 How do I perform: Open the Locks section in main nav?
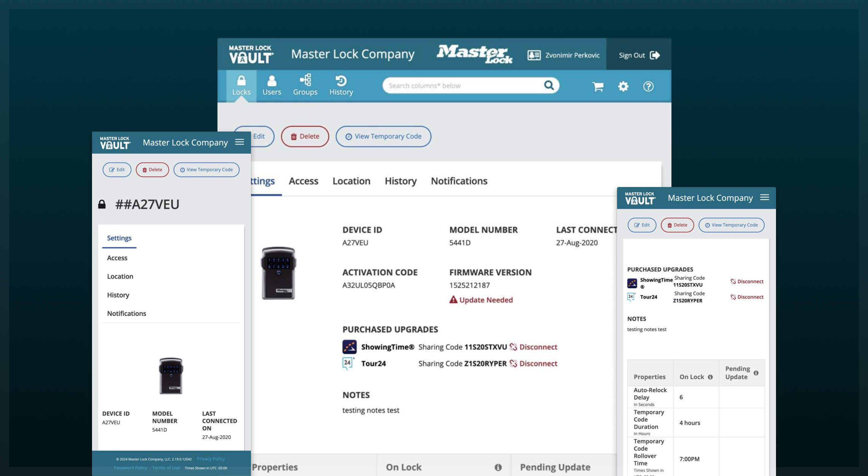pos(241,86)
